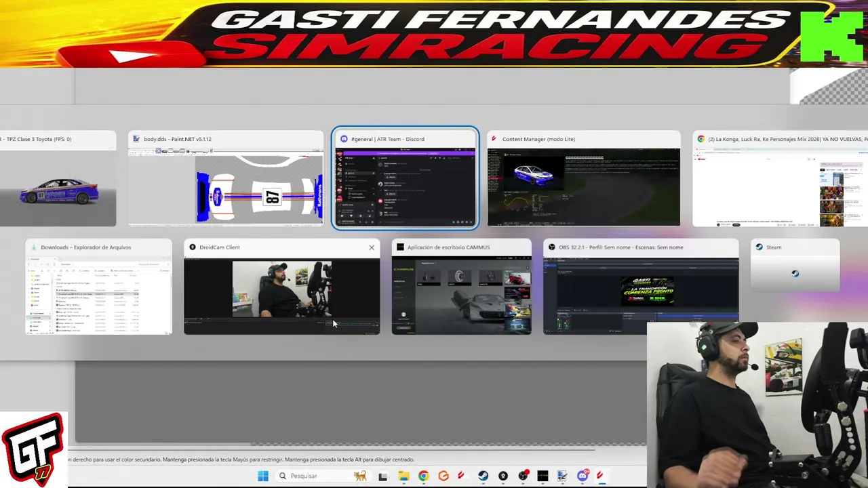Click the red taskbar icon beside the orange G

(462, 476)
